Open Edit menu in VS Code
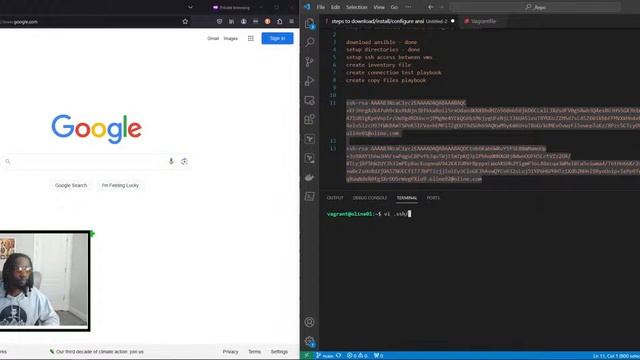This screenshot has height=360, width=640. [x=336, y=7]
